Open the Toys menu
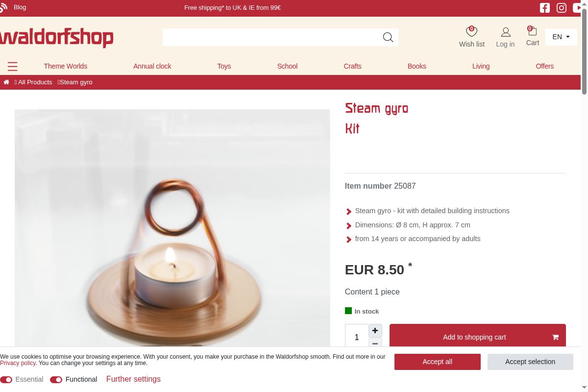Viewport: 588px width, 392px height. [x=224, y=66]
